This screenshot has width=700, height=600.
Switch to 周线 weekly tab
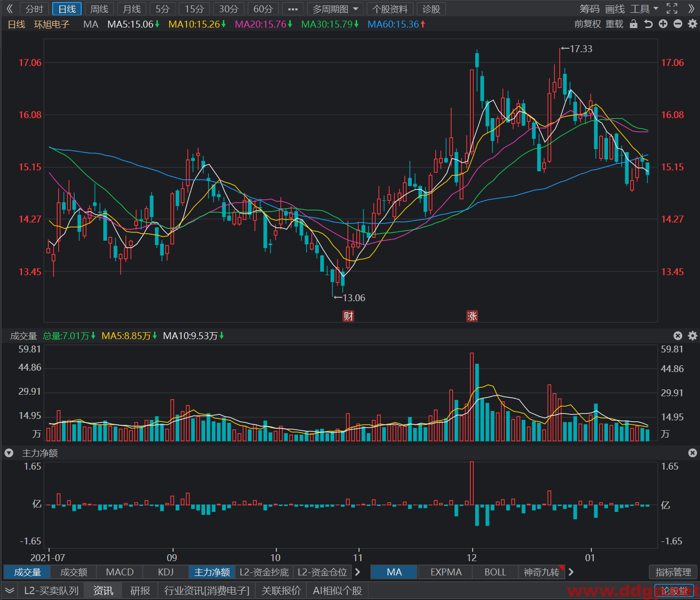99,9
